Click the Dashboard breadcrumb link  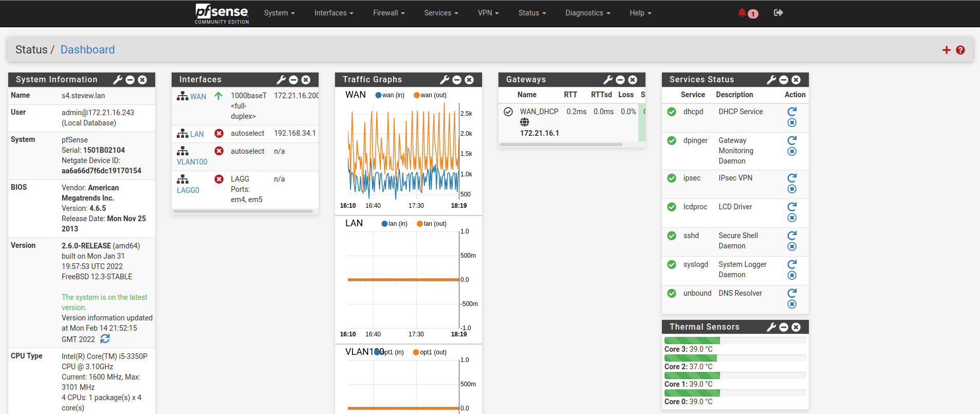(x=87, y=50)
